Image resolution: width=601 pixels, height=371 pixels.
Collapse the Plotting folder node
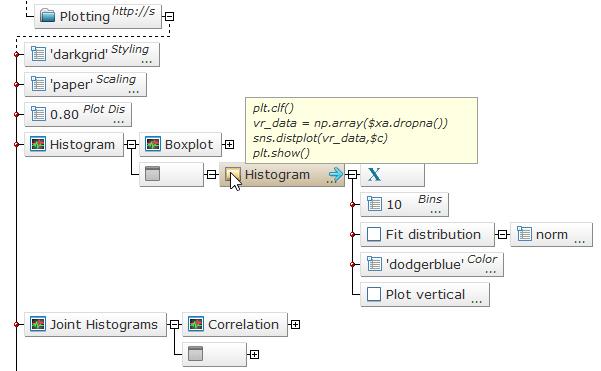(x=169, y=16)
